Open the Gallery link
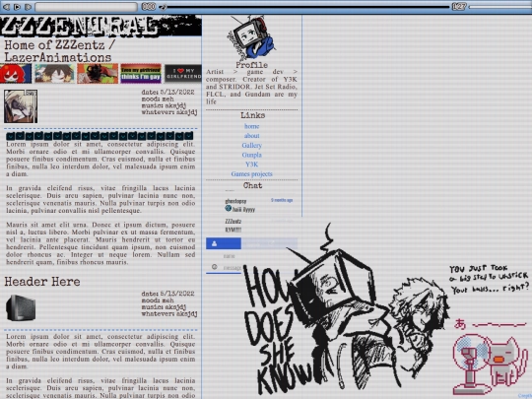The image size is (532, 399). point(252,145)
